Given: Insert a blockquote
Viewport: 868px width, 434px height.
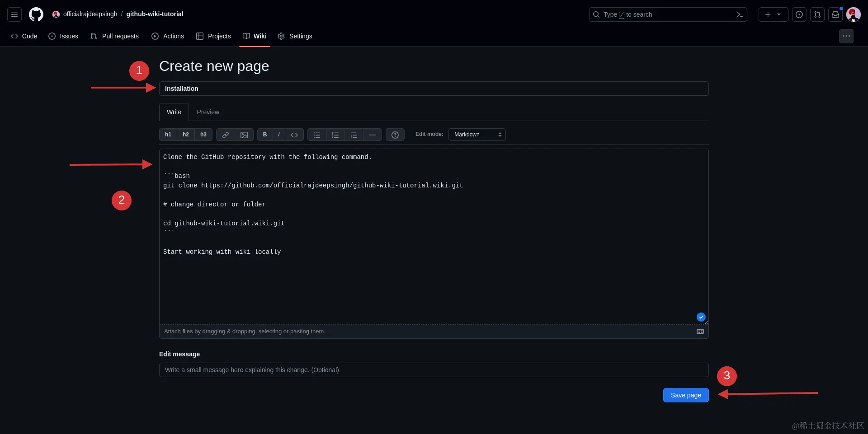Looking at the screenshot, I should pyautogui.click(x=354, y=135).
